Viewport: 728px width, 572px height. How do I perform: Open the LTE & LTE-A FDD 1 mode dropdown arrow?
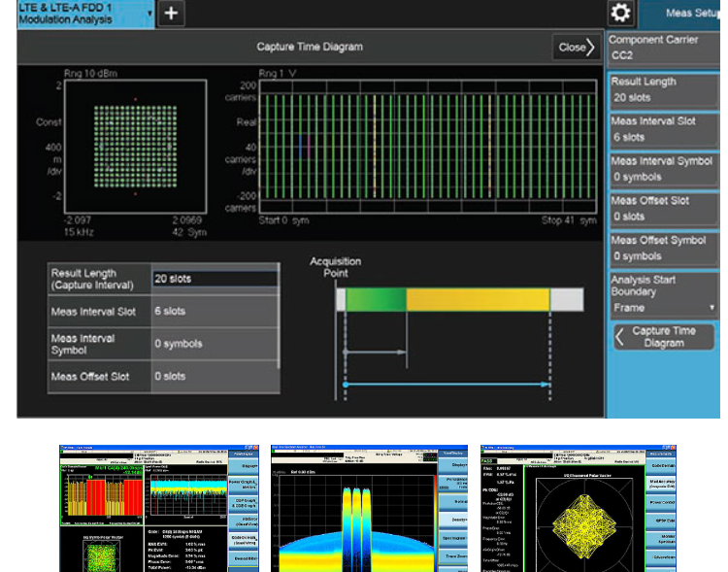[x=149, y=14]
